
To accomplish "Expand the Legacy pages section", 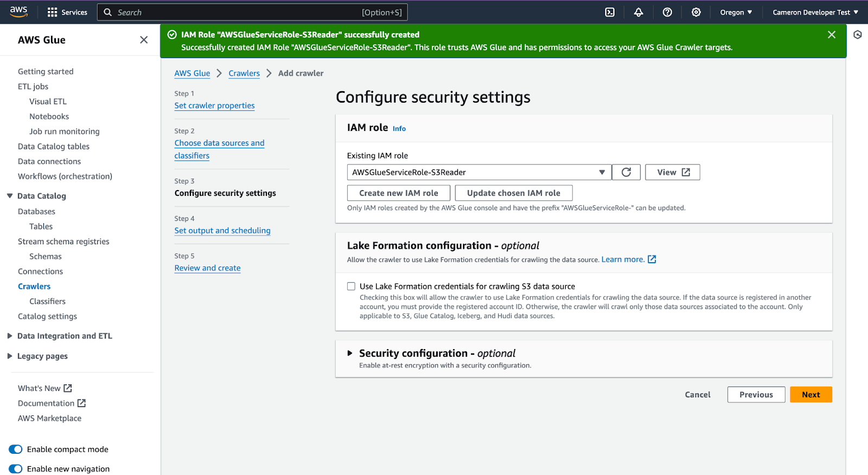I will 10,356.
